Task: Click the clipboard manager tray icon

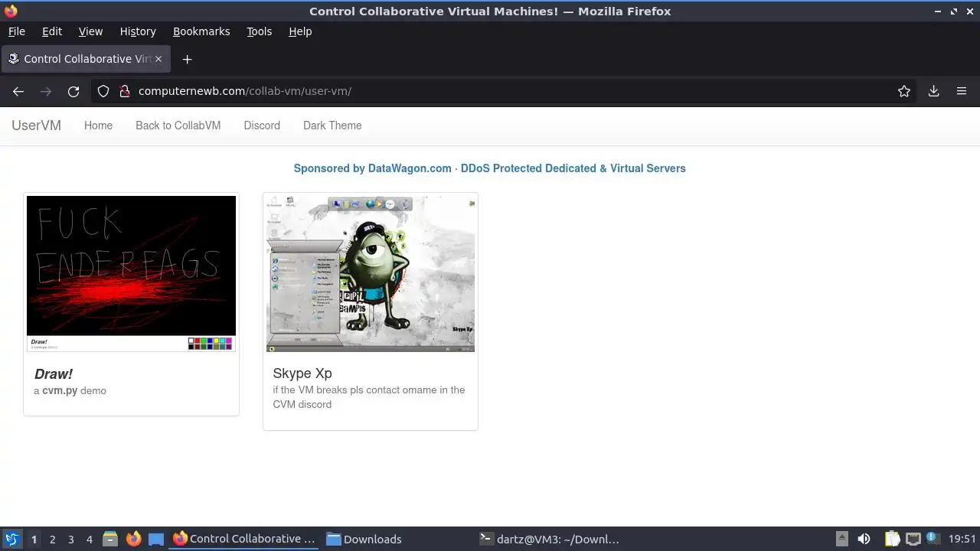Action: 892,539
